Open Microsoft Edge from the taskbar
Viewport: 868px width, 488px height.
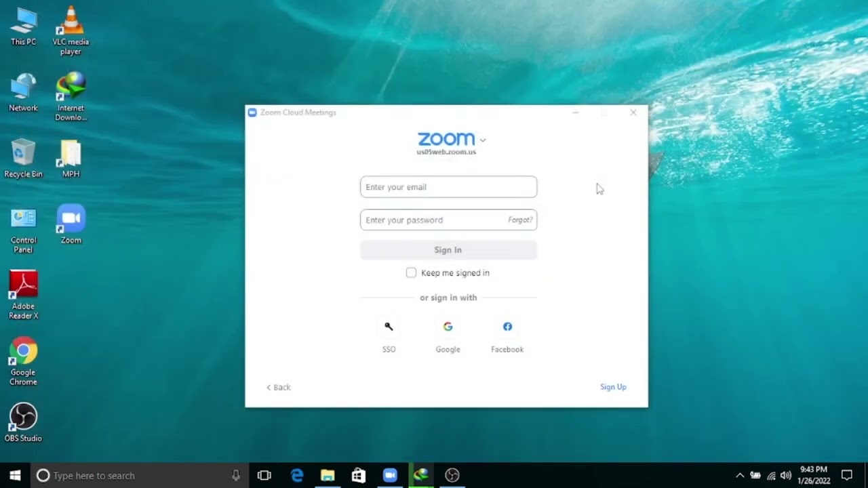click(x=297, y=475)
